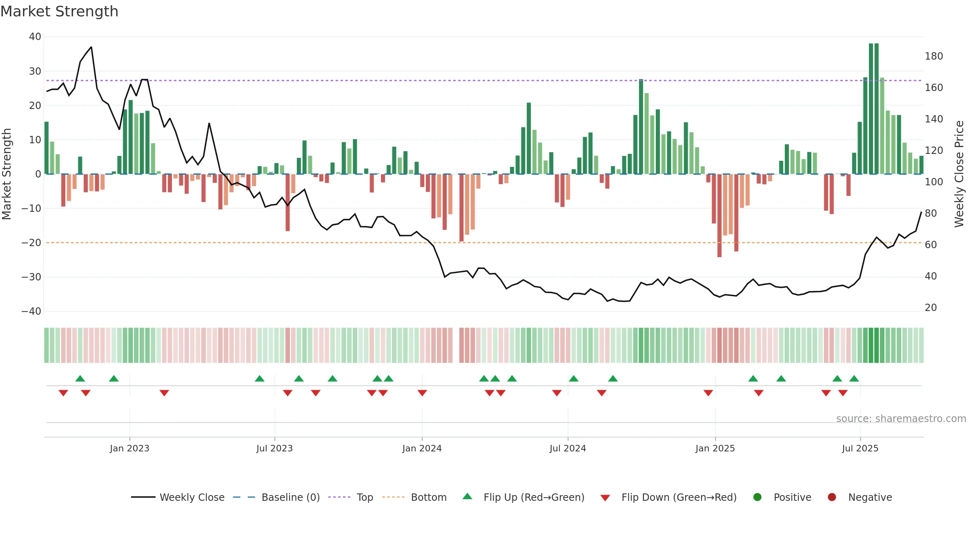
Task: Click the Jan 2023 x-axis label
Action: point(129,448)
